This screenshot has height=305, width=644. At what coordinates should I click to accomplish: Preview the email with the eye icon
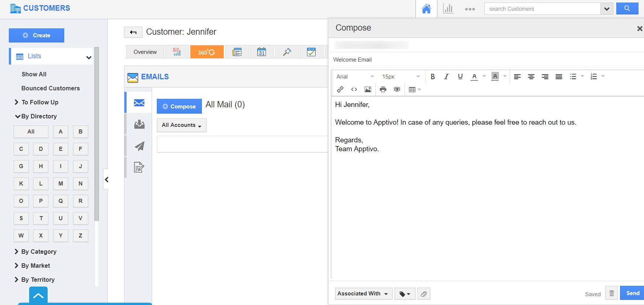[397, 89]
